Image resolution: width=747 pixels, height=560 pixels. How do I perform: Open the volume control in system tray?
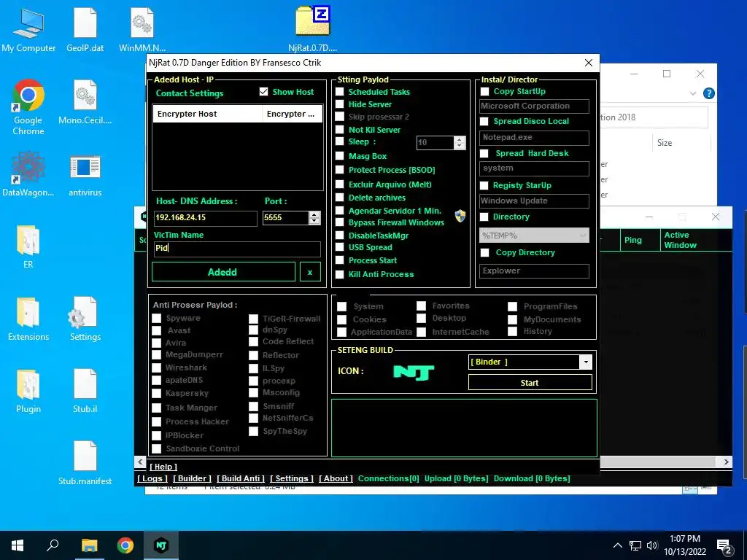(652, 545)
